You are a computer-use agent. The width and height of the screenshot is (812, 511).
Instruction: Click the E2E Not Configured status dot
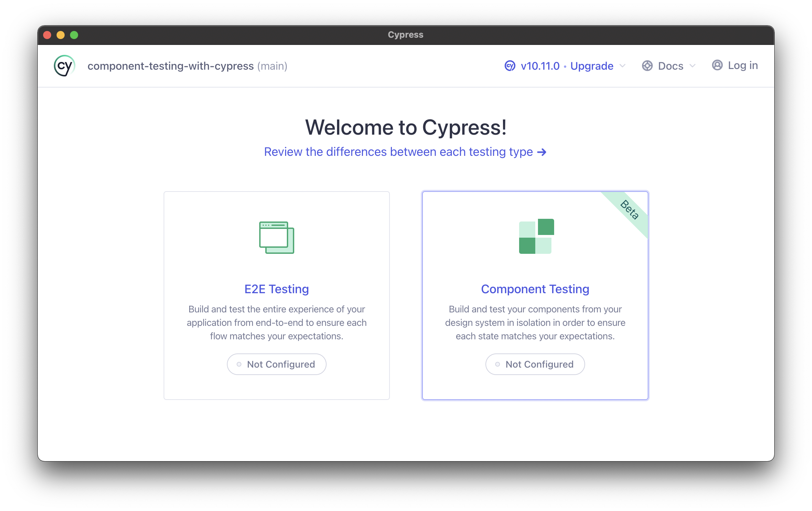click(x=239, y=364)
